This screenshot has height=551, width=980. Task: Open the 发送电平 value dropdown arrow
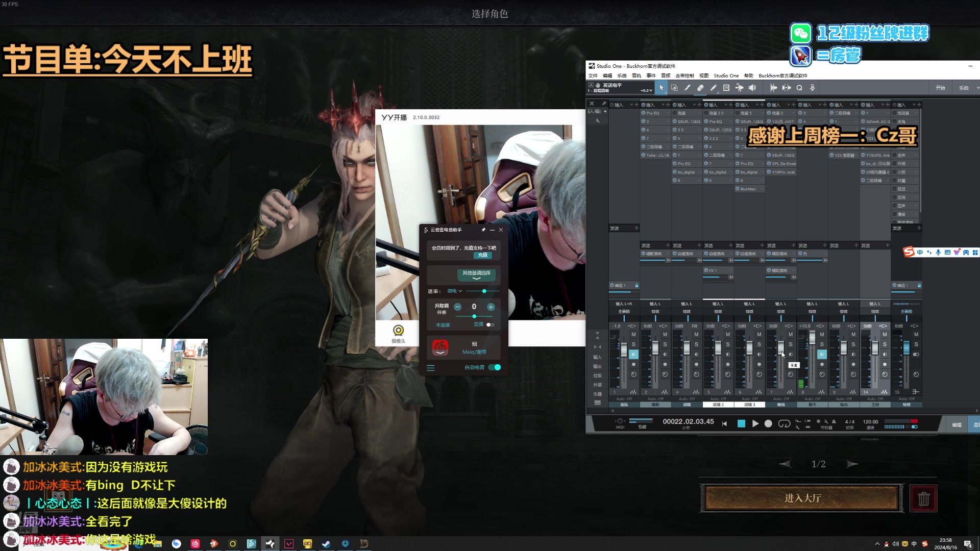coord(651,91)
